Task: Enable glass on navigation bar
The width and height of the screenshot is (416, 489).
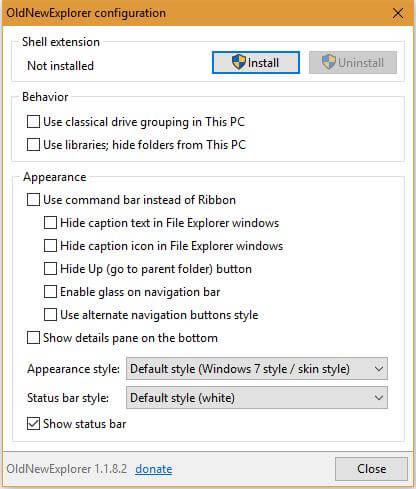Action: point(50,292)
